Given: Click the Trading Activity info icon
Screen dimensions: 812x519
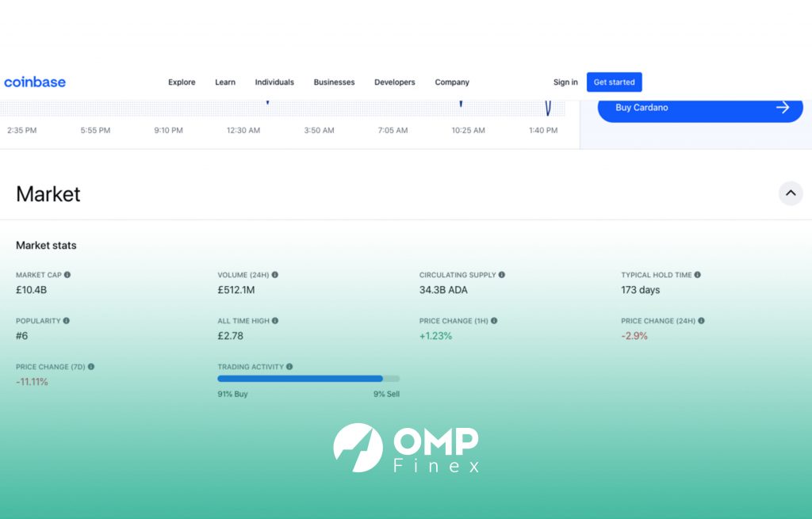Looking at the screenshot, I should point(289,367).
